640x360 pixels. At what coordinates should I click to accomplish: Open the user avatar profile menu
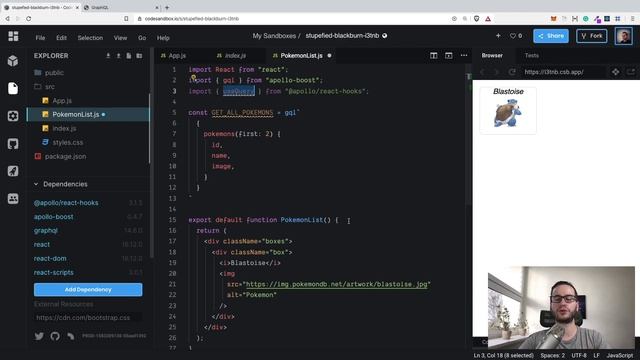coord(624,36)
